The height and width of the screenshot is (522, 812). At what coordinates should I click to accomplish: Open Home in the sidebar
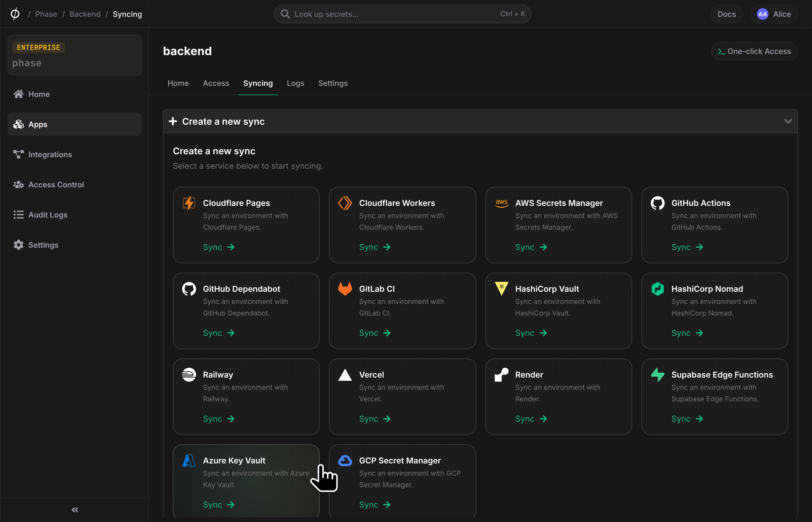pos(75,94)
